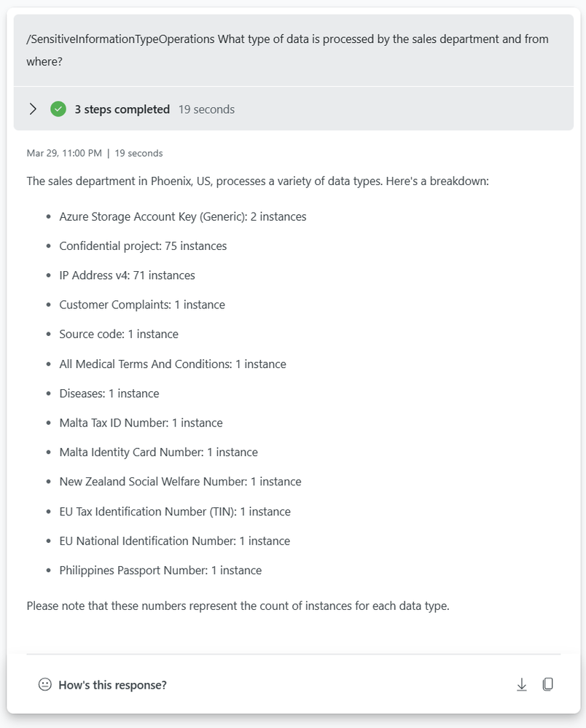The width and height of the screenshot is (586, 728).
Task: Copy the response with the clipboard icon
Action: pos(548,684)
